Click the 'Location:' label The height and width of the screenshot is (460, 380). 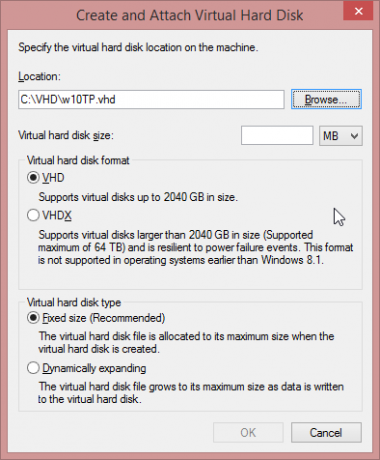tap(39, 77)
